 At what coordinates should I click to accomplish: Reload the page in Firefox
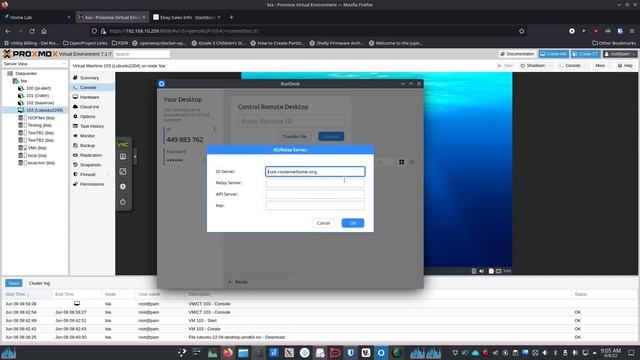pos(32,31)
